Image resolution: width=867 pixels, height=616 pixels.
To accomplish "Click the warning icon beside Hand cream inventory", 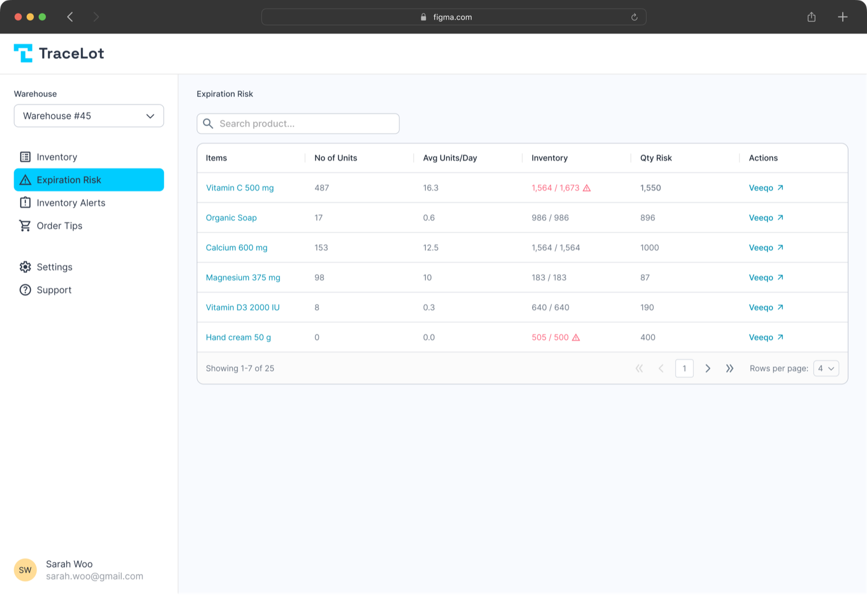I will 576,337.
